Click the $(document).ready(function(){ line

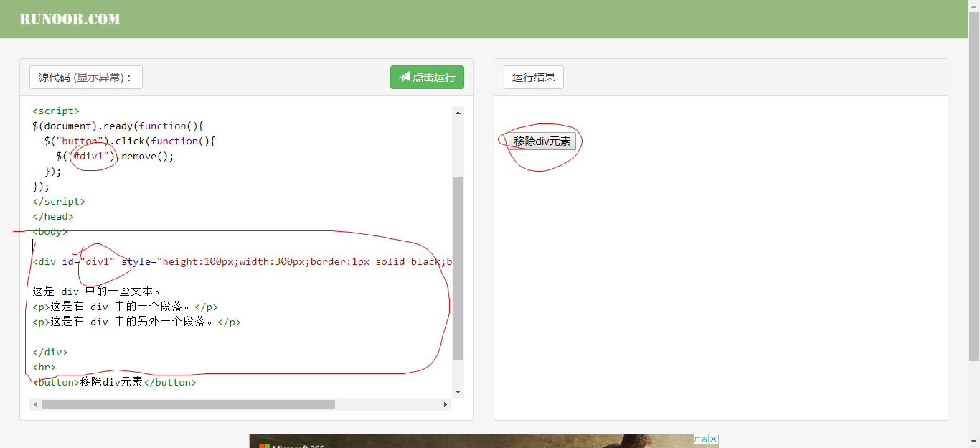pos(118,126)
